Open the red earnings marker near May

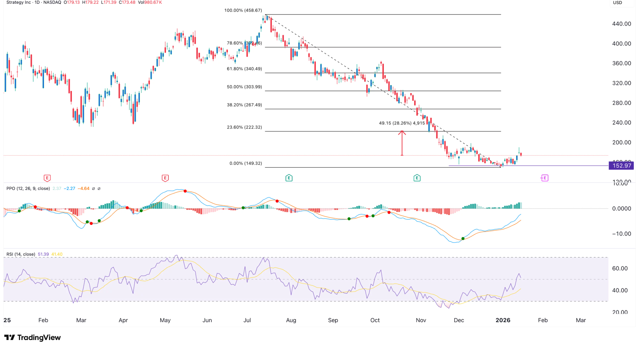coord(165,178)
